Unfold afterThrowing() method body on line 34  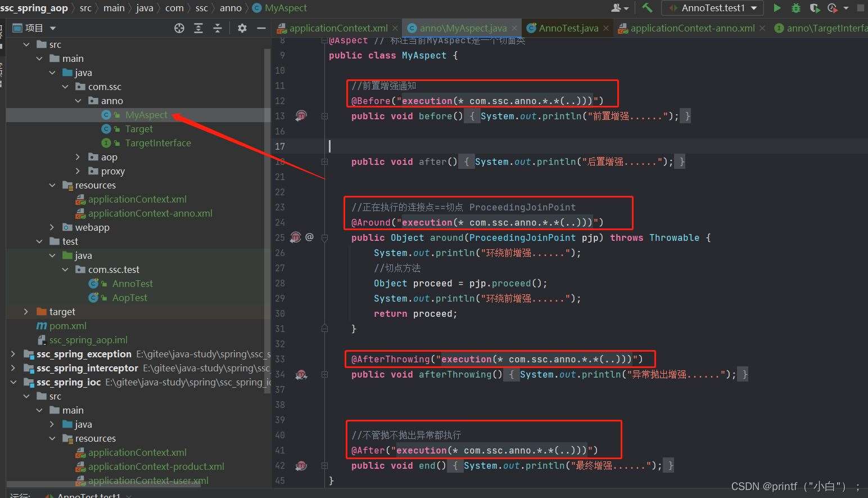coord(324,374)
